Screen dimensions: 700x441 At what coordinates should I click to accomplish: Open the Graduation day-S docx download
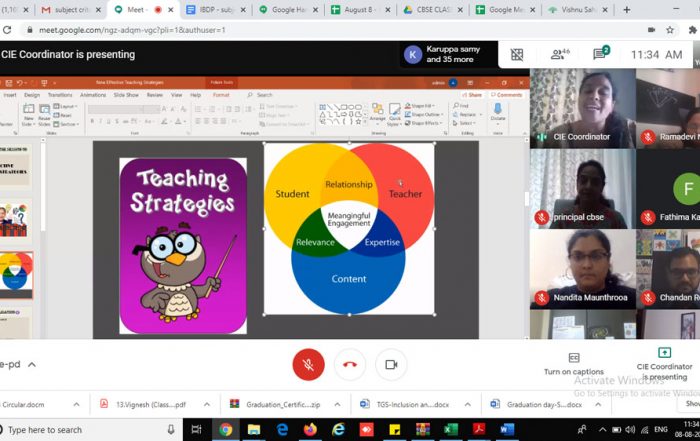pyautogui.click(x=536, y=404)
